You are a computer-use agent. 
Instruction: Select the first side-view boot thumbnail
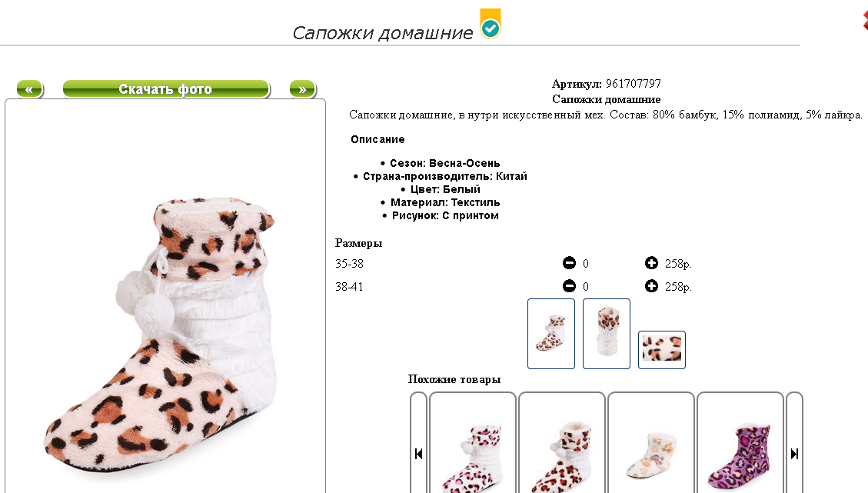tap(550, 334)
